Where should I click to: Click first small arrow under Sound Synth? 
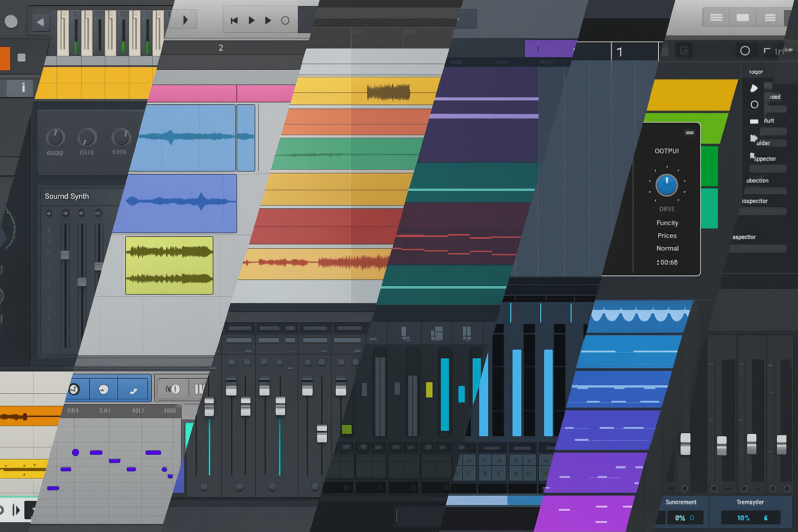tap(49, 213)
